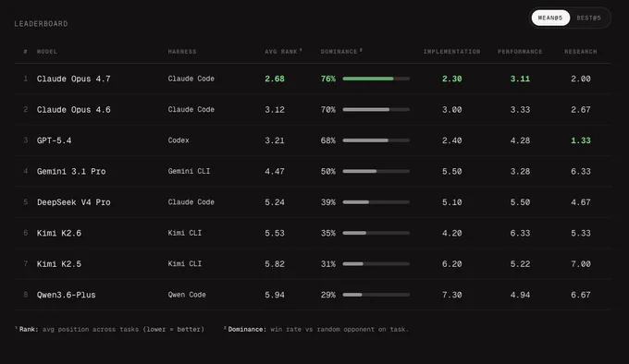Click the Dominance footnote text

316,329
